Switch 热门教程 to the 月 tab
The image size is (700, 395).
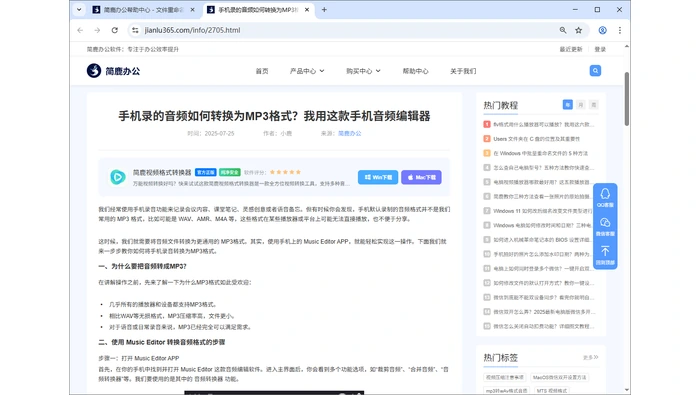580,104
